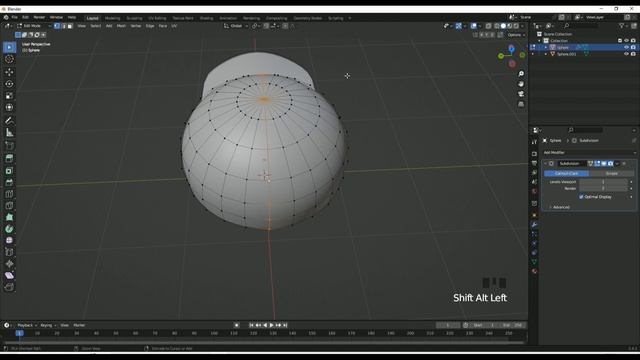Expand the Advanced section
Viewport: 640px width, 360px height.
pyautogui.click(x=560, y=207)
